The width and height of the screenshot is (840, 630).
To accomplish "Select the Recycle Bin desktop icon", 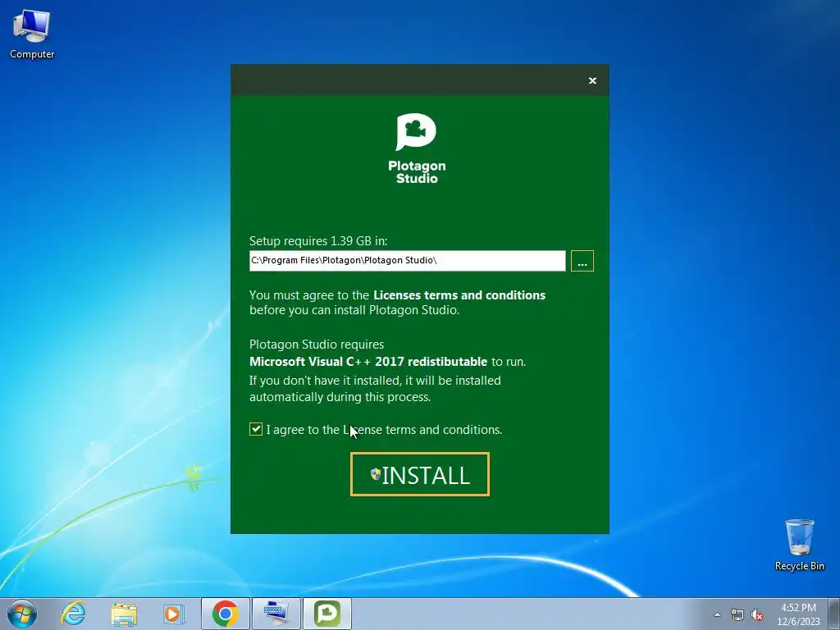I will [799, 545].
